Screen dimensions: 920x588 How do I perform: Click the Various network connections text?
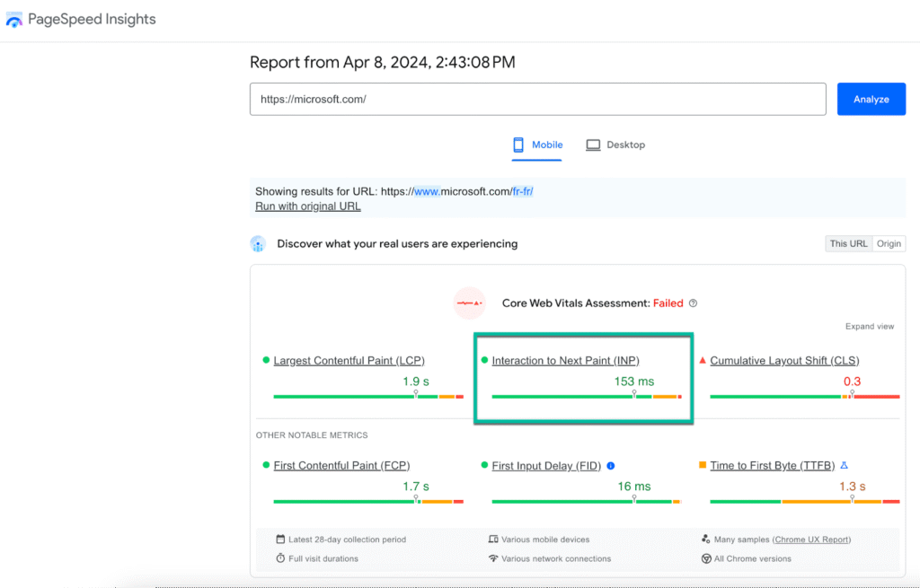click(556, 558)
